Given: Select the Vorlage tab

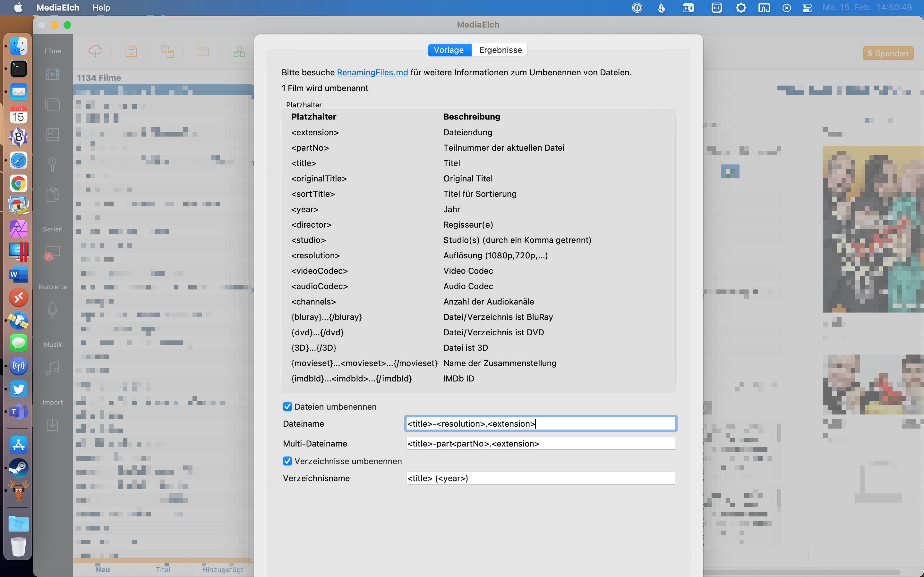Looking at the screenshot, I should [449, 50].
